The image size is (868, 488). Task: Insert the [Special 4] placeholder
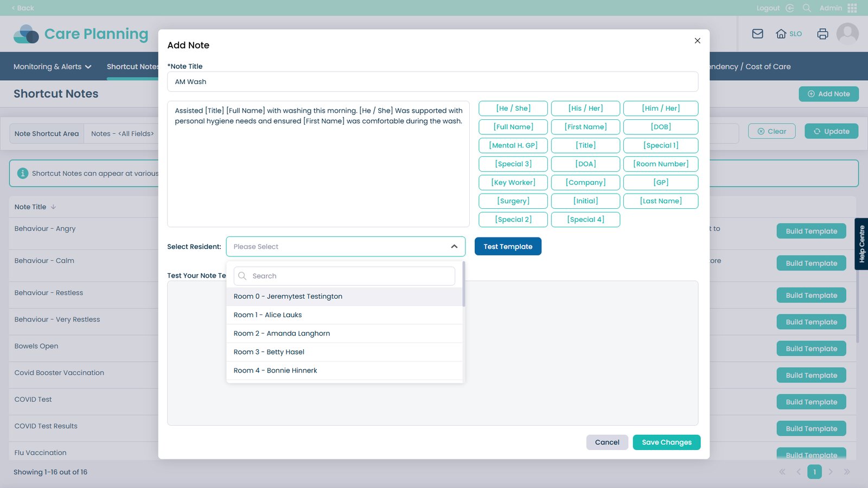click(585, 220)
